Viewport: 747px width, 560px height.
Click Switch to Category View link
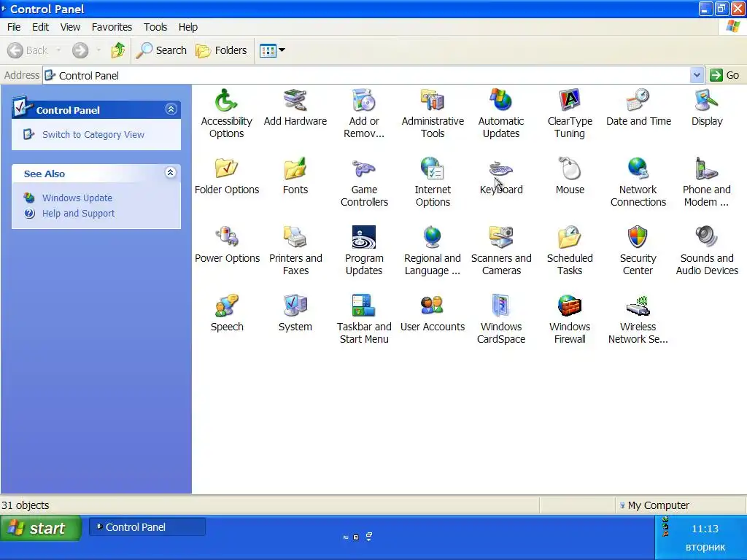tap(93, 135)
